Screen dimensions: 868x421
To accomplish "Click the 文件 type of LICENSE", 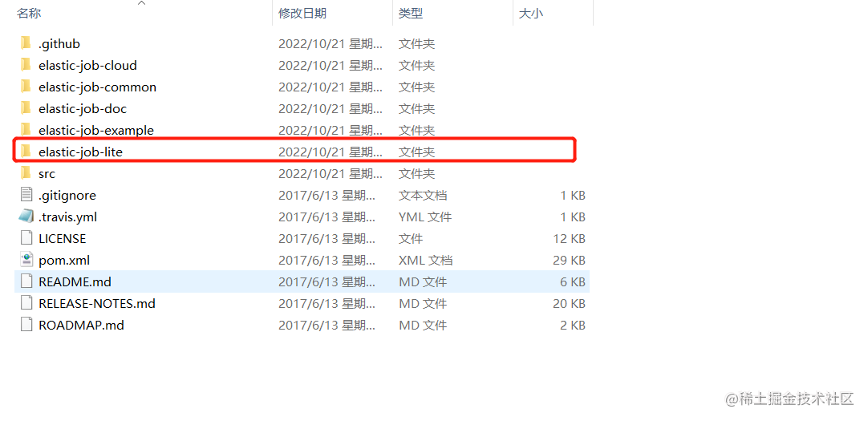I will 411,238.
